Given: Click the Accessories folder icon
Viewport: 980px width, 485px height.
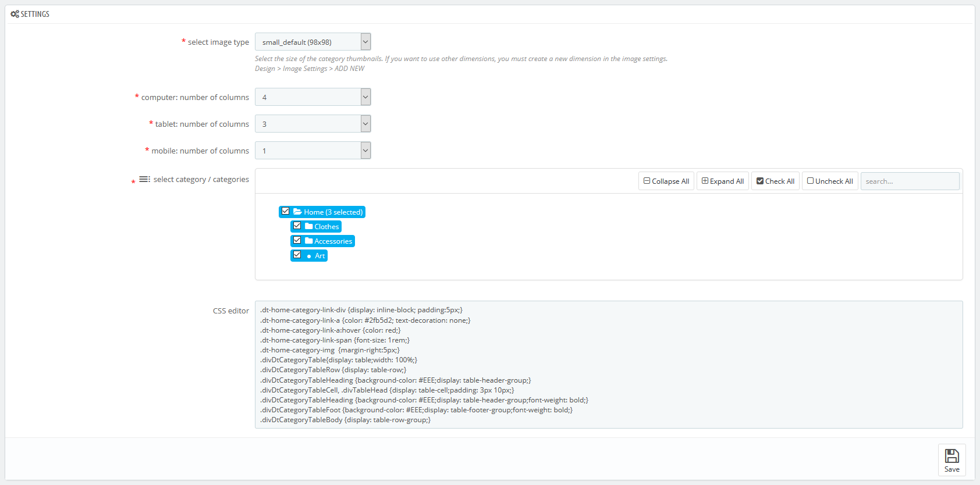Looking at the screenshot, I should pyautogui.click(x=309, y=241).
